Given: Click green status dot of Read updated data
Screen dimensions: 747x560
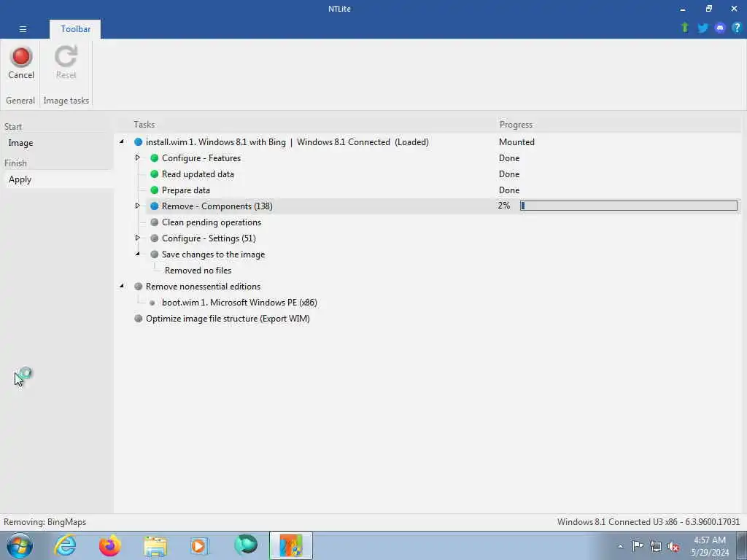Looking at the screenshot, I should [x=155, y=174].
